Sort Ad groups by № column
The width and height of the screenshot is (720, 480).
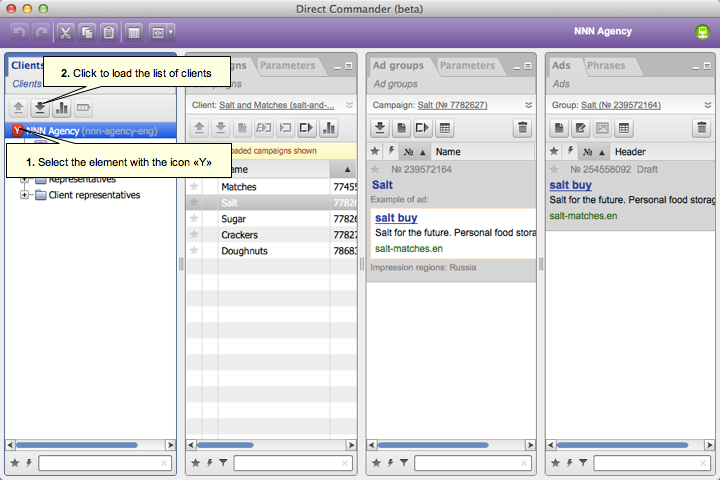click(415, 152)
